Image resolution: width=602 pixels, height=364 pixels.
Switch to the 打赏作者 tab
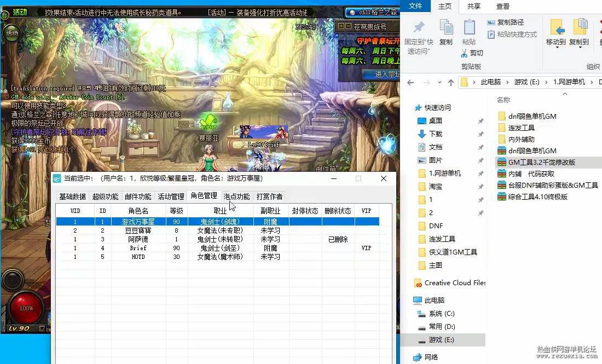(x=269, y=197)
